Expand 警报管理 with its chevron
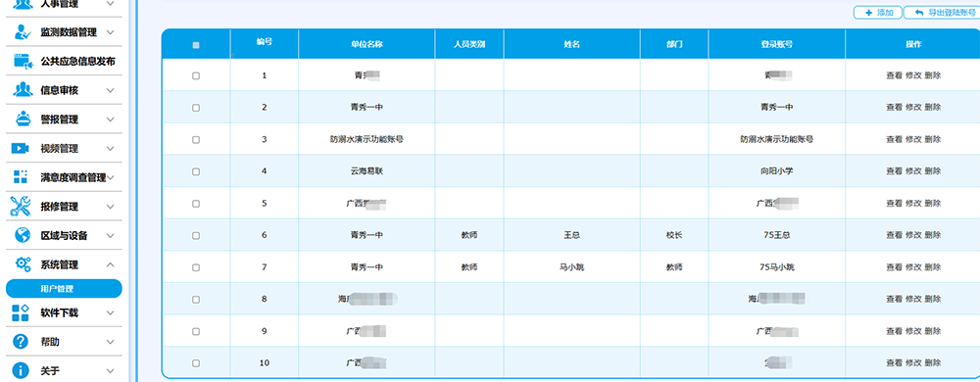 [x=111, y=119]
